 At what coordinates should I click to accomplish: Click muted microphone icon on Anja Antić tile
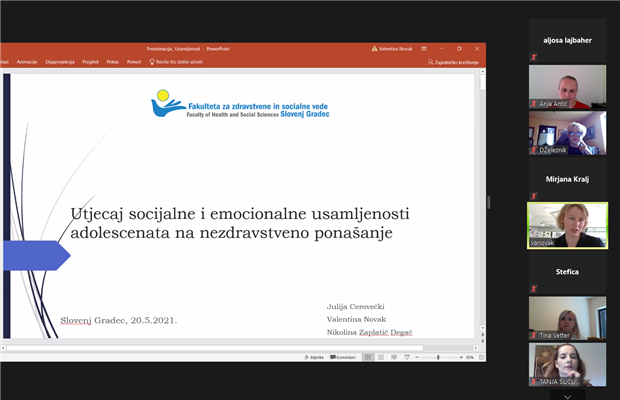tap(534, 104)
